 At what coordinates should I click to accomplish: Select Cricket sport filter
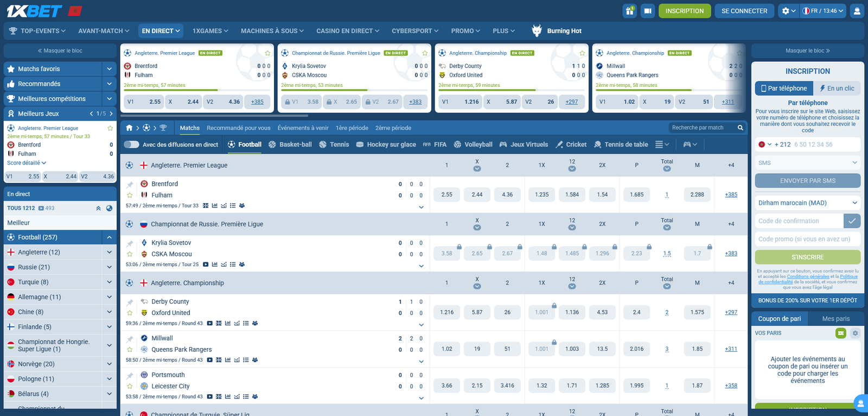pyautogui.click(x=571, y=144)
